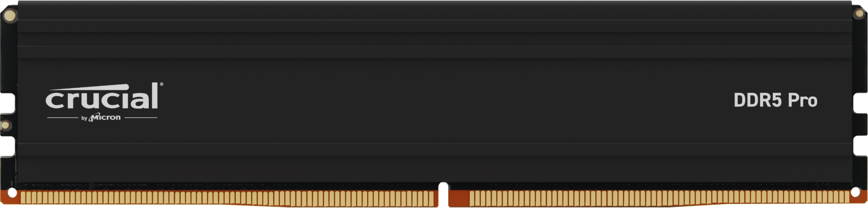Click the white hole at bottom-right corner
868x208 pixels.
pos(856,193)
